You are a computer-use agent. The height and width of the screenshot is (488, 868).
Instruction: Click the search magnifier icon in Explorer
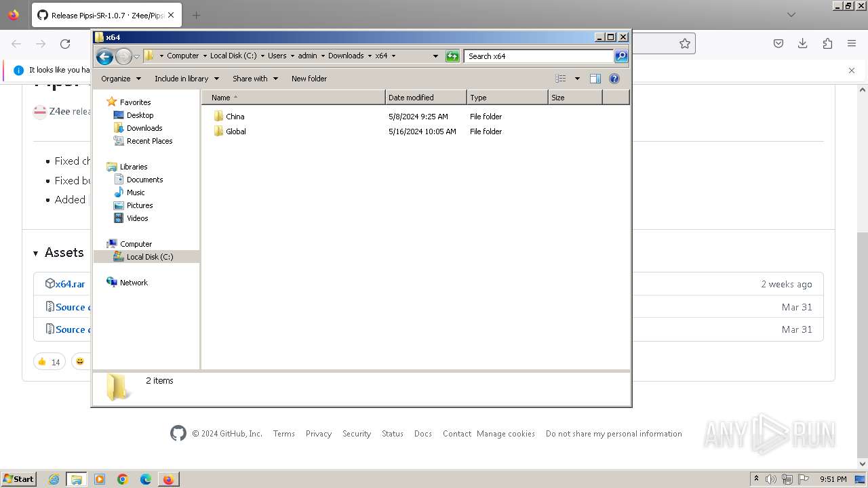pos(621,56)
